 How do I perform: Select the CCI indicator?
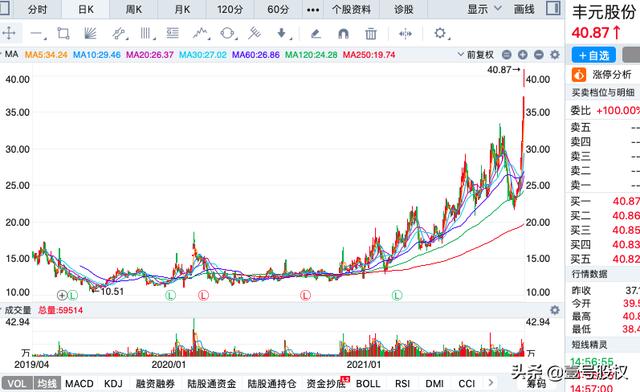[x=467, y=383]
